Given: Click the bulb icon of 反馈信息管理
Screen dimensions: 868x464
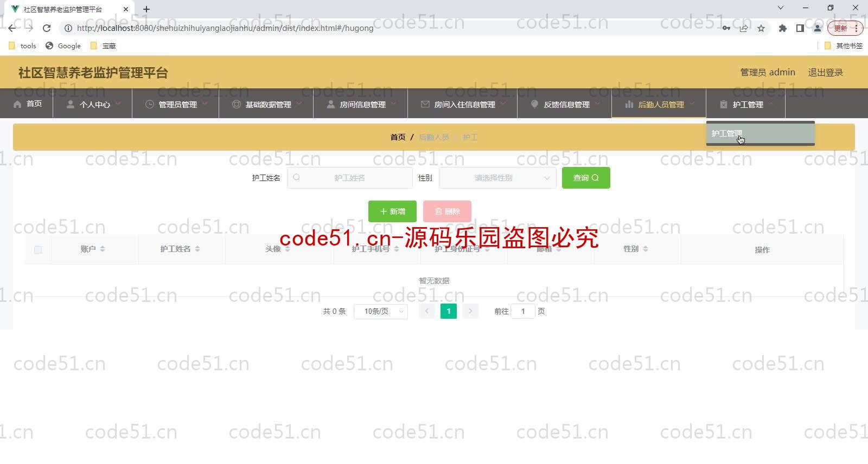Looking at the screenshot, I should (534, 104).
